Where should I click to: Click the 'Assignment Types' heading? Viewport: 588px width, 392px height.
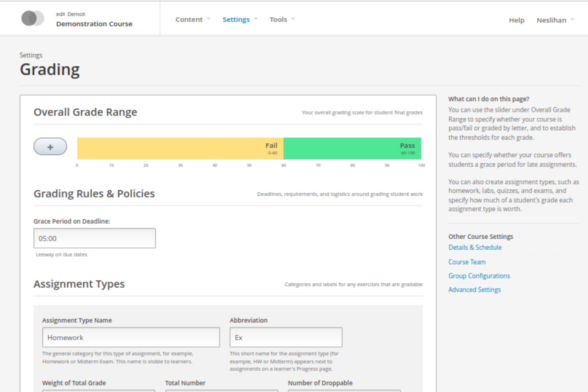point(79,284)
